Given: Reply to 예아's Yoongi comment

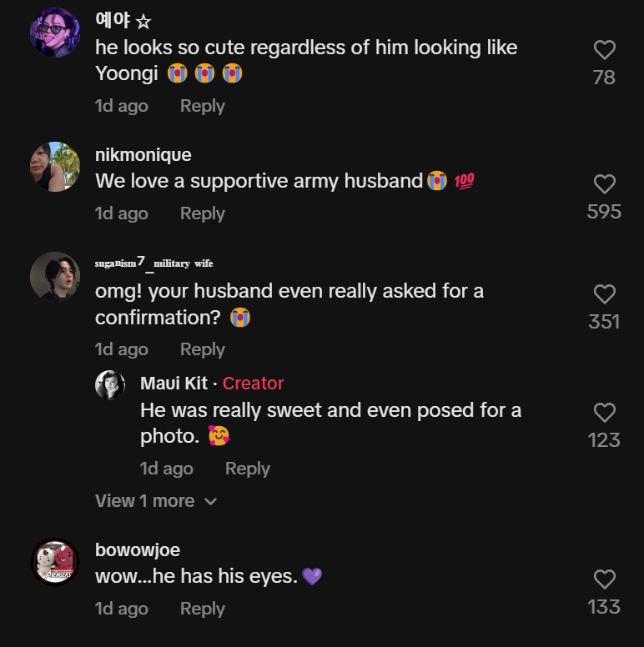Looking at the screenshot, I should click(203, 106).
